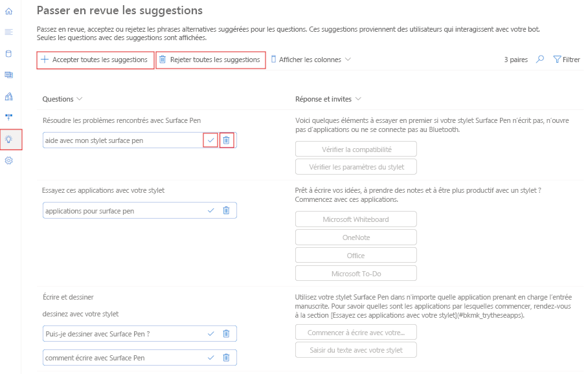Accept the suggestion 'applications pour surface pen'
This screenshot has height=374, width=588.
pos(210,210)
